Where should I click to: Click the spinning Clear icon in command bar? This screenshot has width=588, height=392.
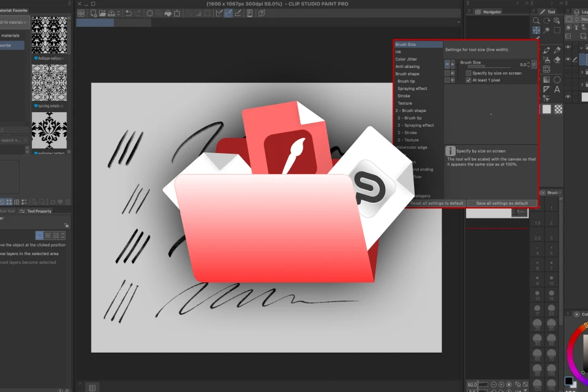(149, 13)
